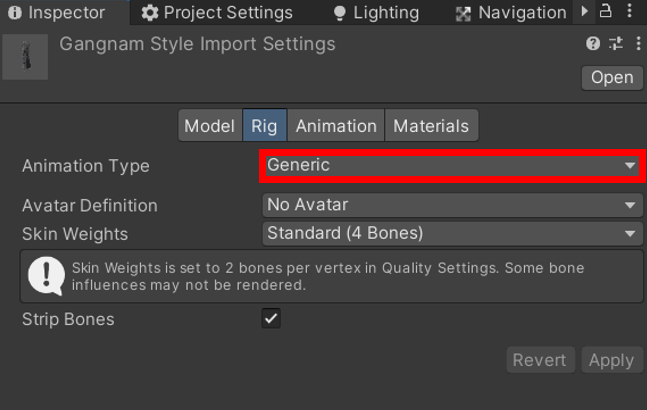Click the Apply button
This screenshot has height=410, width=647.
[x=612, y=360]
